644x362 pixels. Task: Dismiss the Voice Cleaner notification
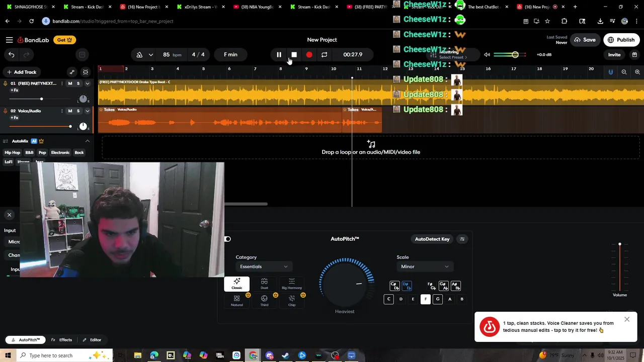(x=627, y=319)
